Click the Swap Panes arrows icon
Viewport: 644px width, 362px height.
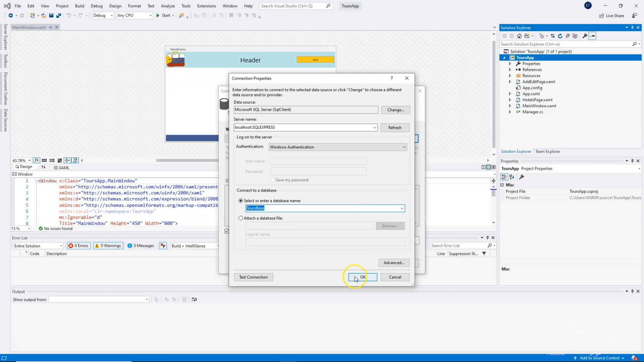coord(43,167)
